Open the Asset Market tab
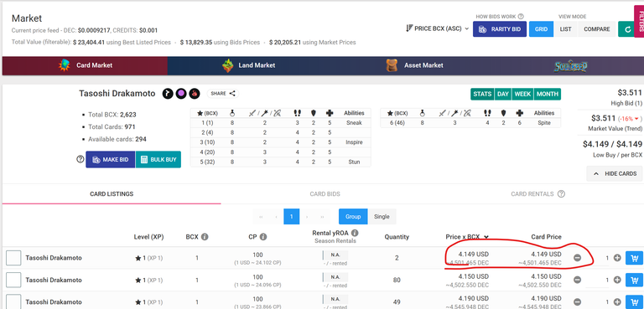Viewport: 644px width, 309px height. (x=415, y=65)
